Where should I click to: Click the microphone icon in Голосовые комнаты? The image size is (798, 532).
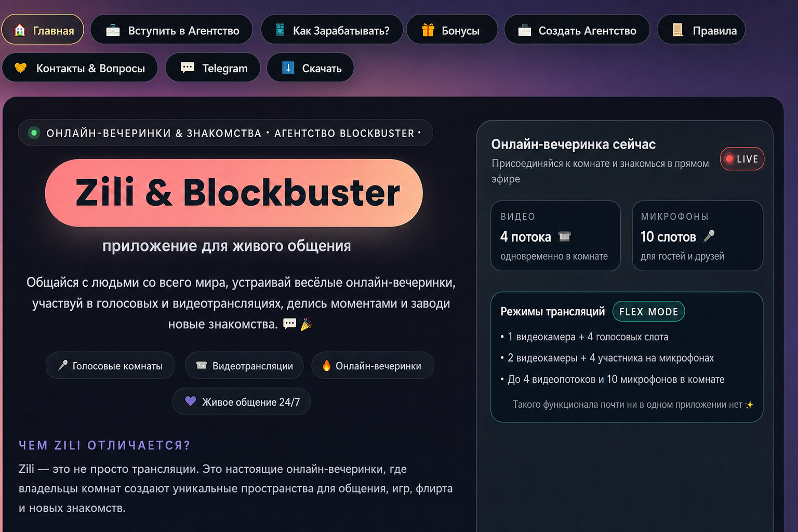[63, 366]
